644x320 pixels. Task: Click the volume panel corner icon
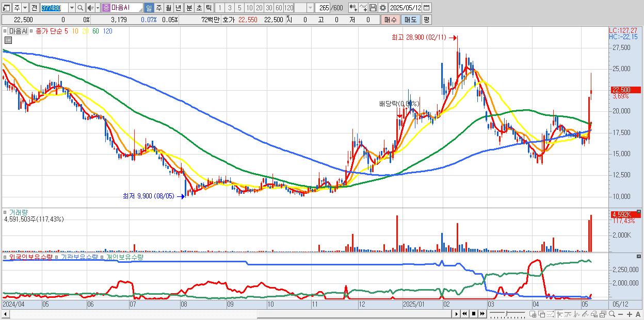click(639, 211)
